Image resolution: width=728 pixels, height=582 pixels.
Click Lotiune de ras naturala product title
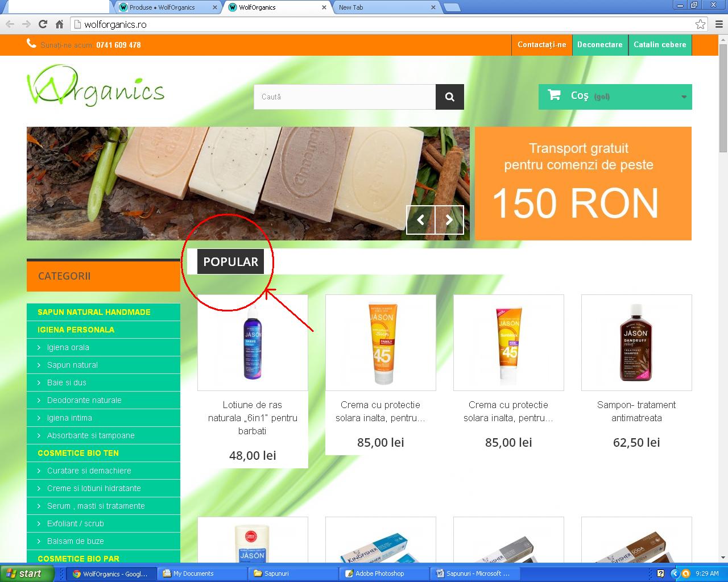pyautogui.click(x=253, y=418)
